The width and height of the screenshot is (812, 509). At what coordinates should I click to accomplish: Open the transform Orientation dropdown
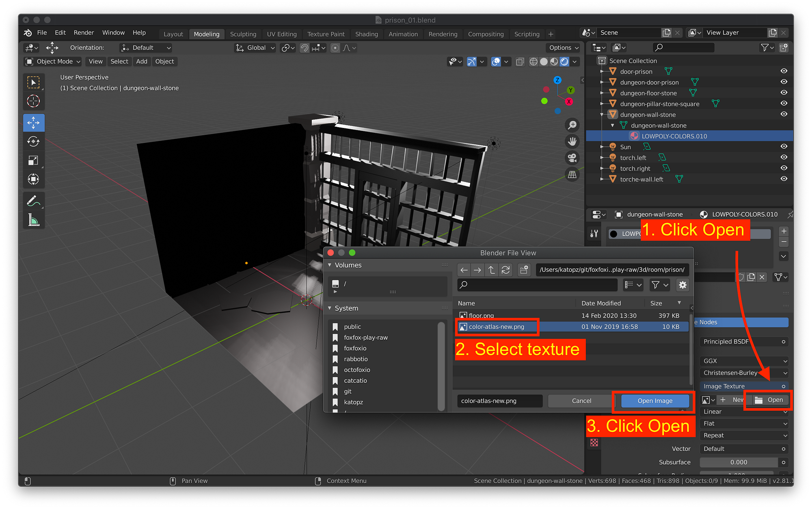145,48
